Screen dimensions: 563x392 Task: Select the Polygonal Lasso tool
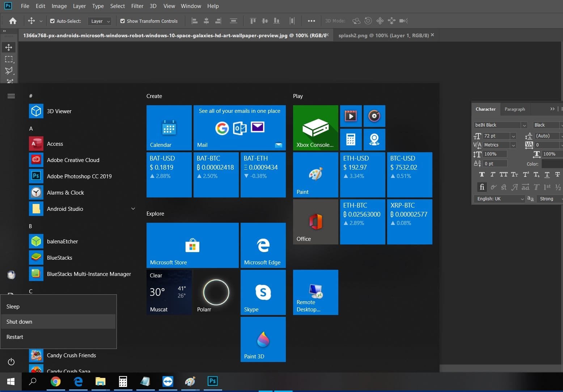9,71
